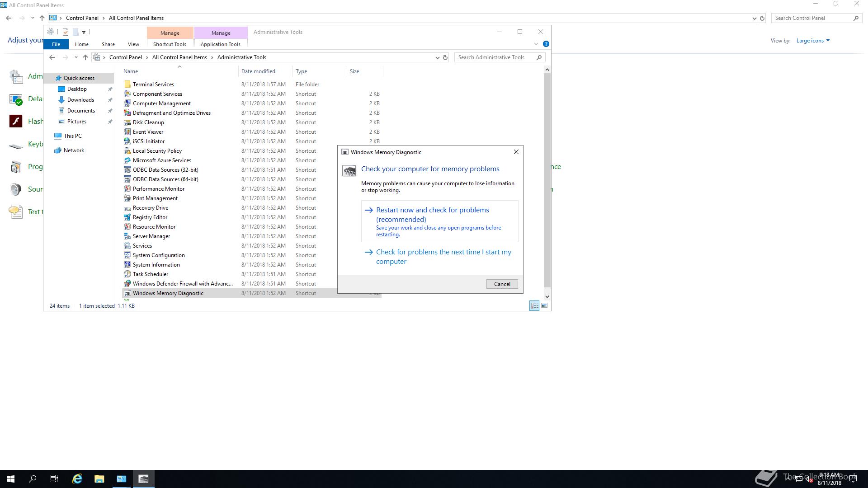Open Control Panel address history dropdown
868x488 pixels.
754,18
